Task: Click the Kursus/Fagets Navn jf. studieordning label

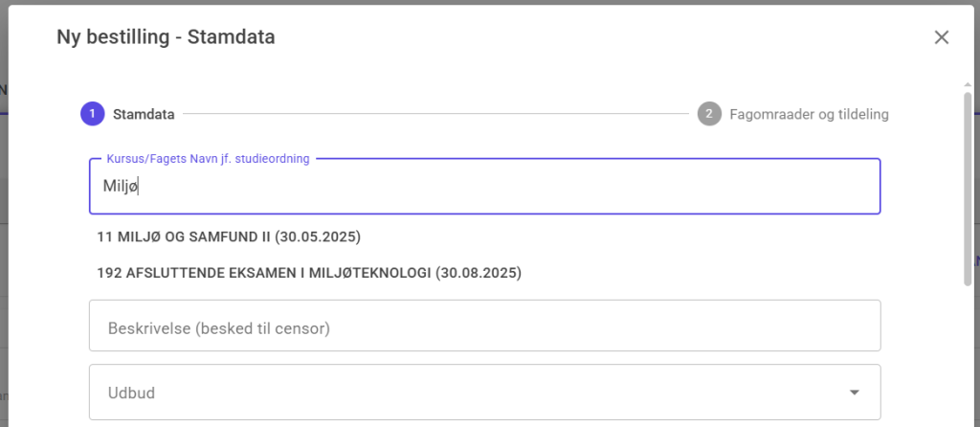Action: [208, 159]
